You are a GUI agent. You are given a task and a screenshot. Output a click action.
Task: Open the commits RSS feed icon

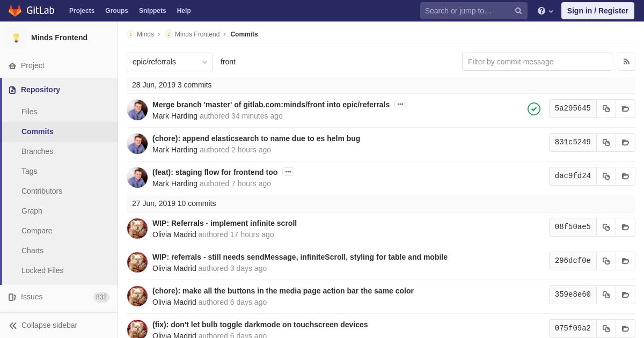(x=626, y=62)
